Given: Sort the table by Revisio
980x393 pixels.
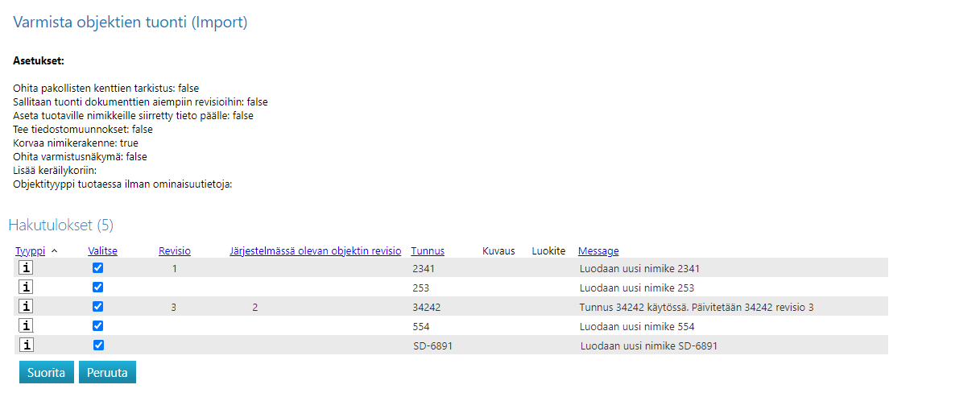Looking at the screenshot, I should pos(174,251).
